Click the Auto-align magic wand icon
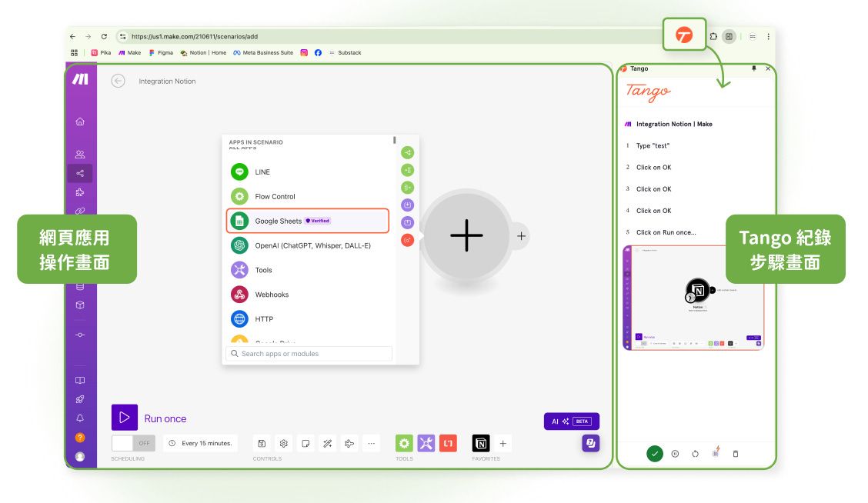Viewport: 868px width, 503px height. point(328,443)
